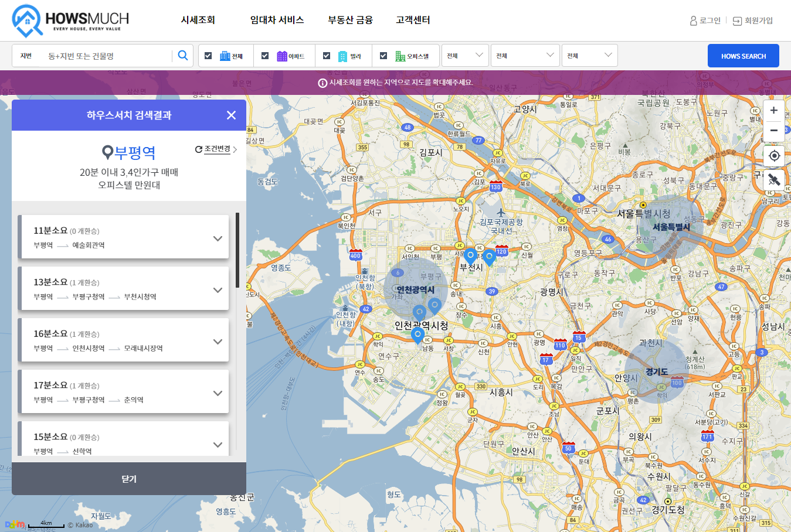Click the current location target icon
The image size is (791, 532).
(774, 156)
